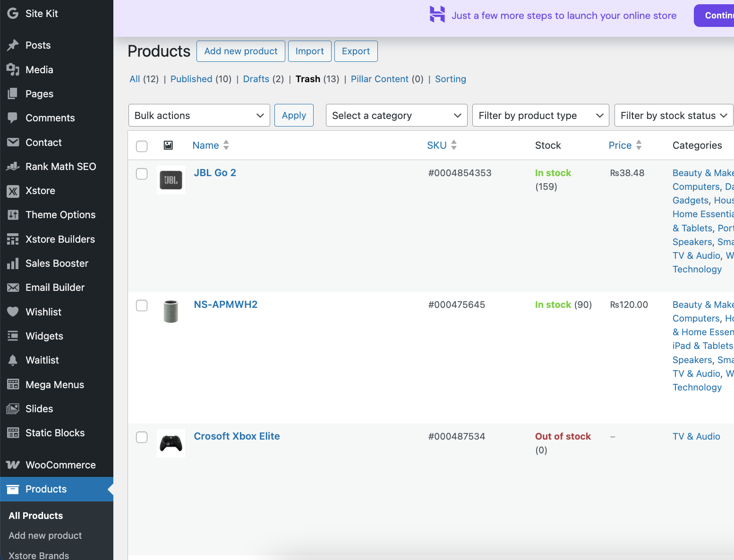This screenshot has height=560, width=734.
Task: Click the Static Blocks icon
Action: pos(13,433)
